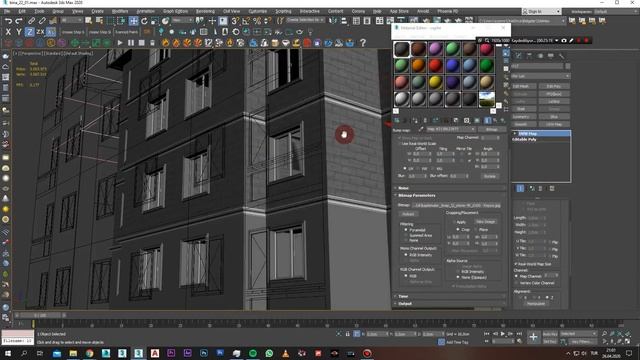The width and height of the screenshot is (640, 360).
Task: Click the eyedropper pick material icon
Action: pyautogui.click(x=421, y=129)
